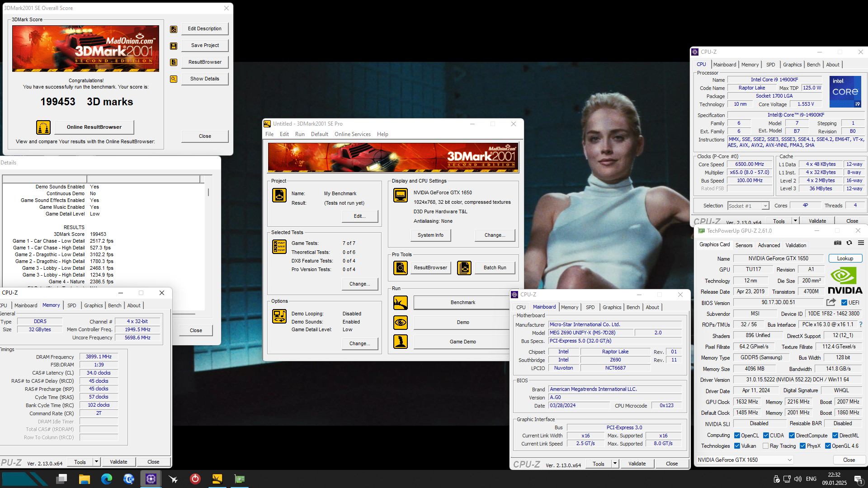The width and height of the screenshot is (868, 488).
Task: Switch to SPD tab in Mainboard CPU-Z window
Action: pos(590,307)
